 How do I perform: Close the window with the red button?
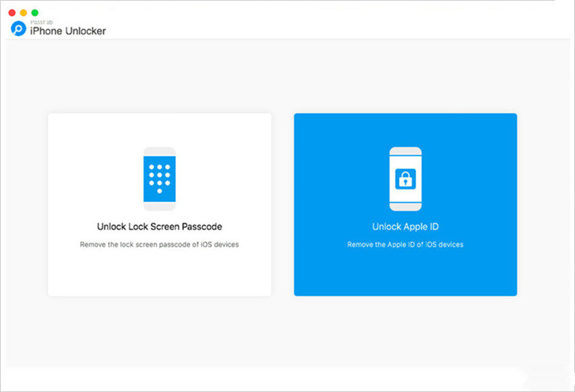(x=12, y=13)
